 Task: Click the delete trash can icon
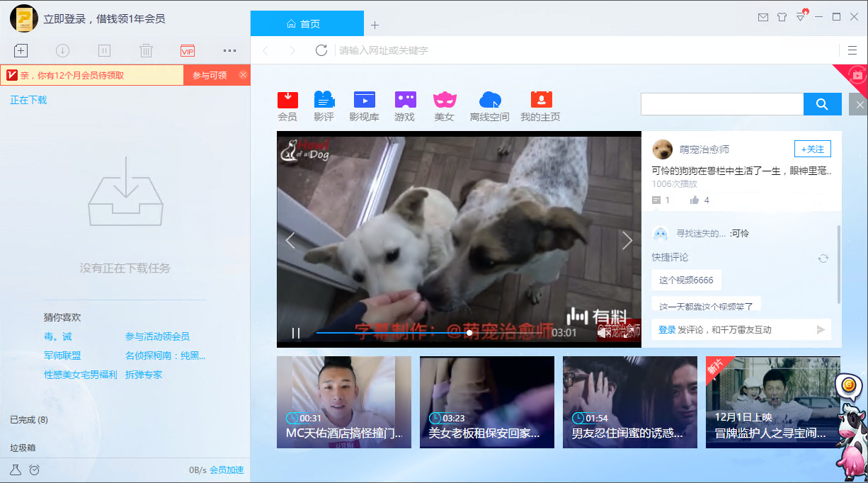(x=146, y=50)
